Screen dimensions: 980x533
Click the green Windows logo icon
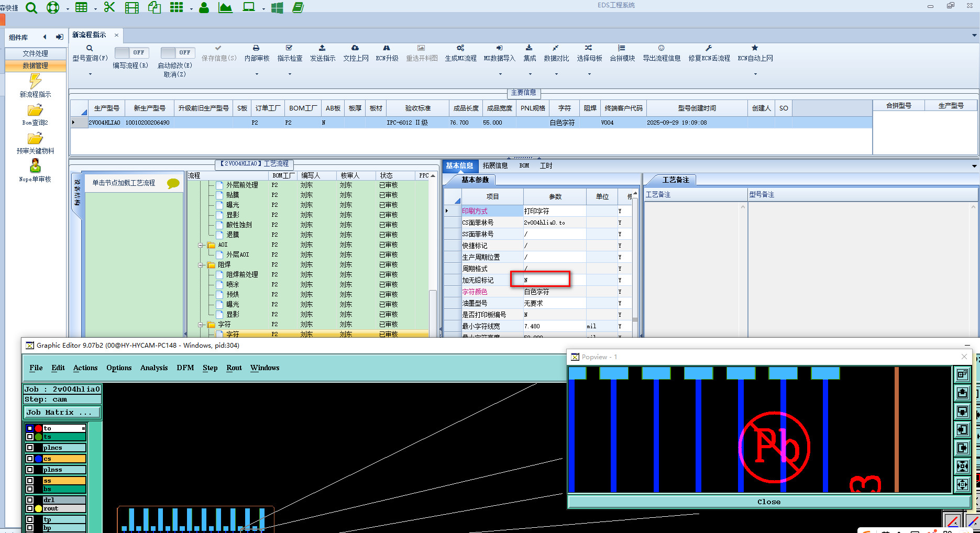277,8
